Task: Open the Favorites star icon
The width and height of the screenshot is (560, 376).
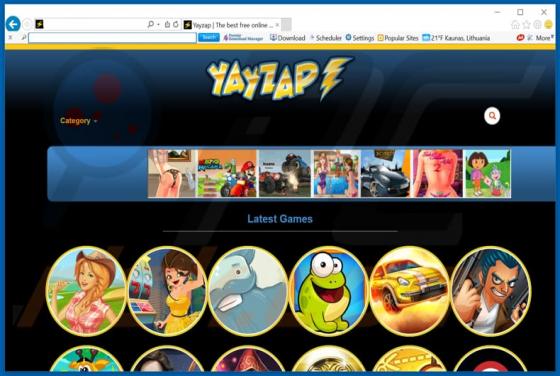Action: [x=526, y=24]
